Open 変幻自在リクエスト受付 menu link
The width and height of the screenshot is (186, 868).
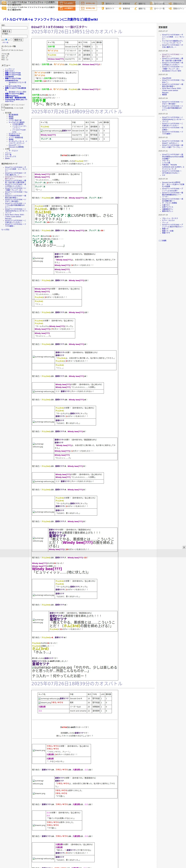[17, 92]
